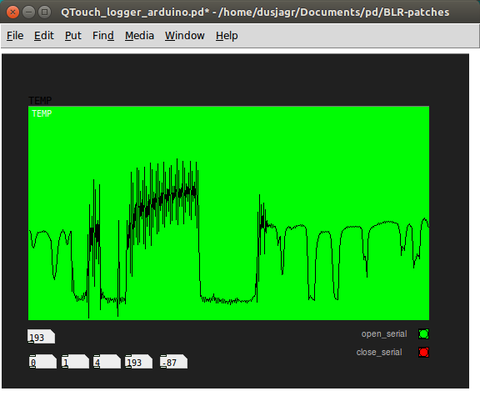The width and height of the screenshot is (480, 396).
Task: Maximize the Pd patch window
Action: point(45,12)
